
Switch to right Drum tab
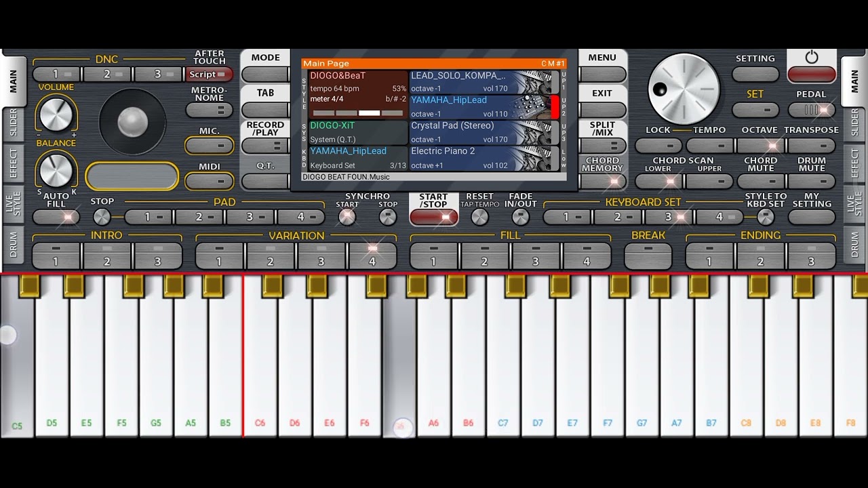tap(854, 245)
